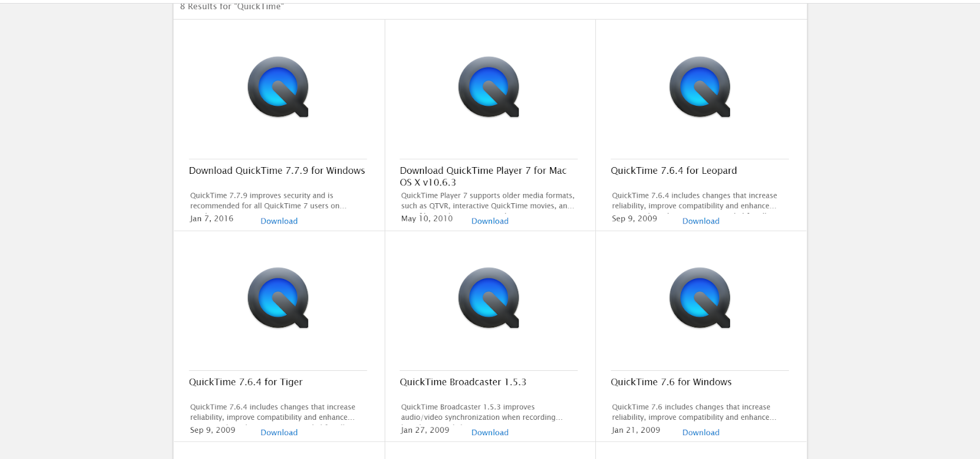Open Download QuickTime Player 7 for Mac OS X title
Screen dimensions: 980x459
483,176
